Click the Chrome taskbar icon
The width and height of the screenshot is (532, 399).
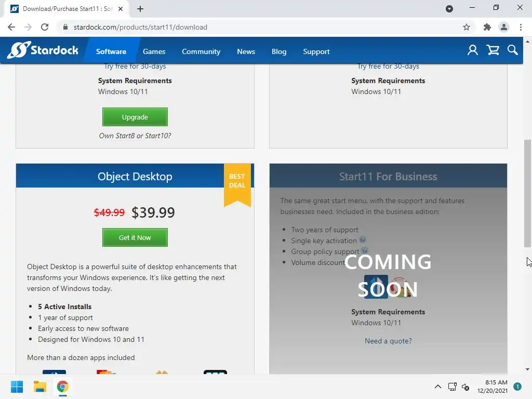(62, 387)
